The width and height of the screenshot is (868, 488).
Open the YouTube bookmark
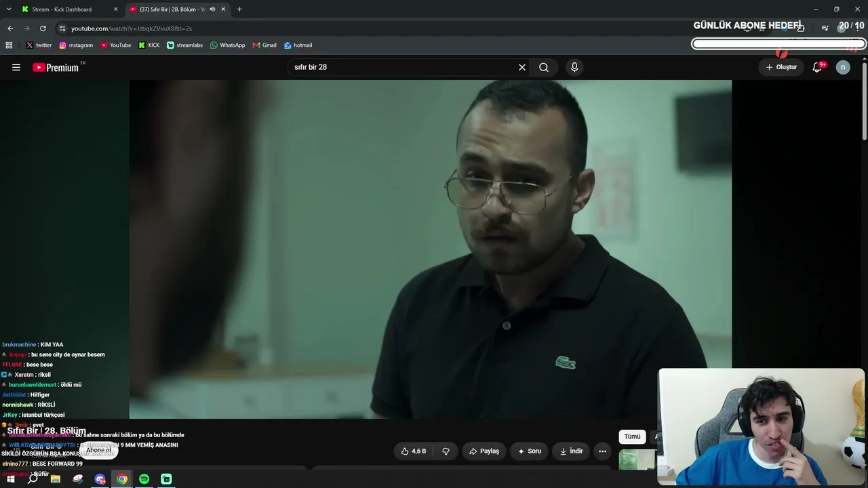(x=116, y=45)
